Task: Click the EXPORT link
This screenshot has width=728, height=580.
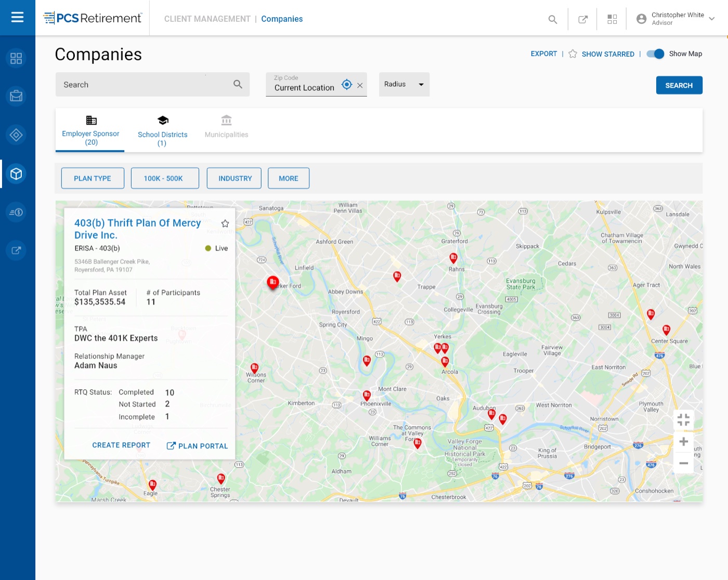Action: [544, 54]
